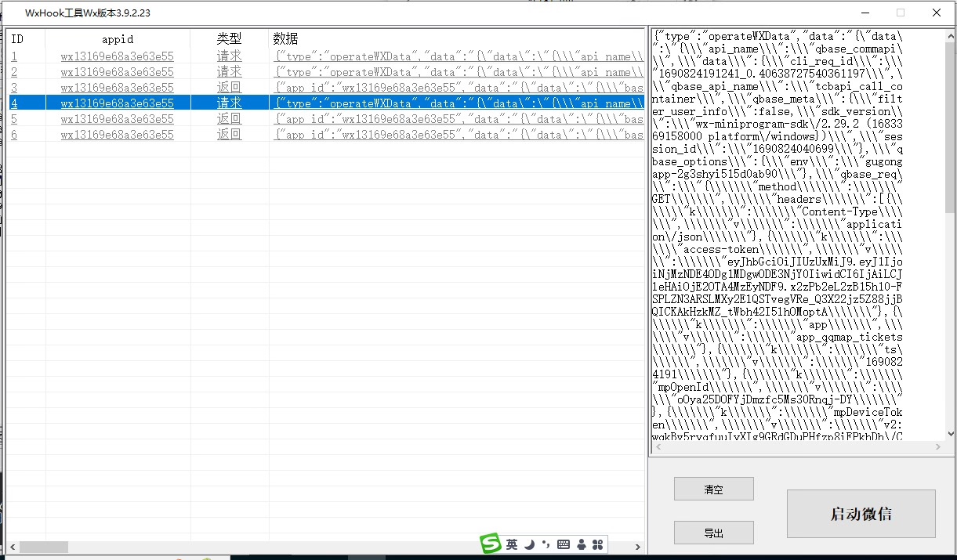Click the JSON panel scroll-right arrow

click(937, 447)
